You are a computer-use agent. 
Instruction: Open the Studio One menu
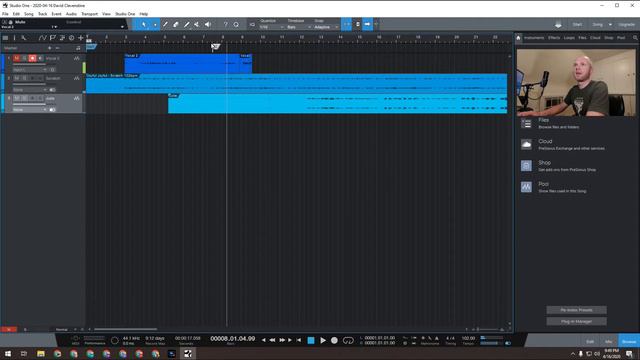125,14
